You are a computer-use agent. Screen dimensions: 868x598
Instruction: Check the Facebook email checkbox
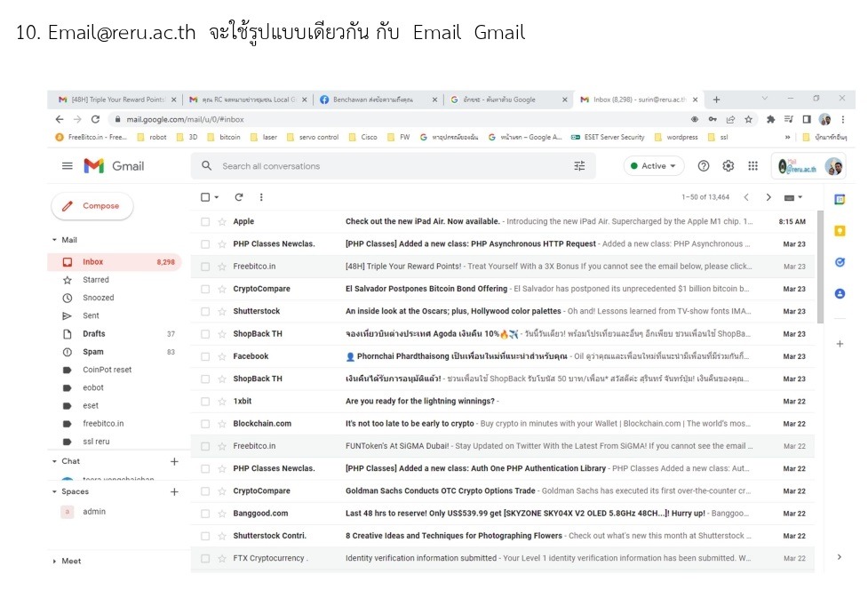pyautogui.click(x=205, y=356)
